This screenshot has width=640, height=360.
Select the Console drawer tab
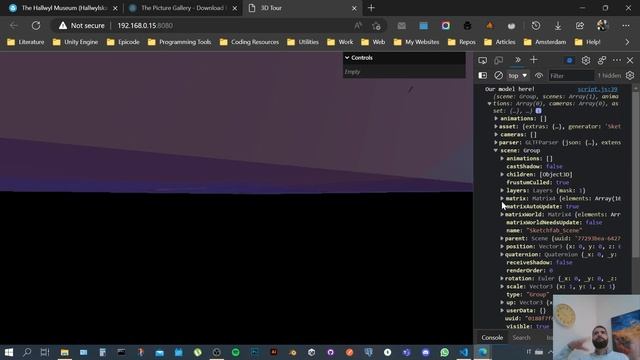tap(492, 338)
